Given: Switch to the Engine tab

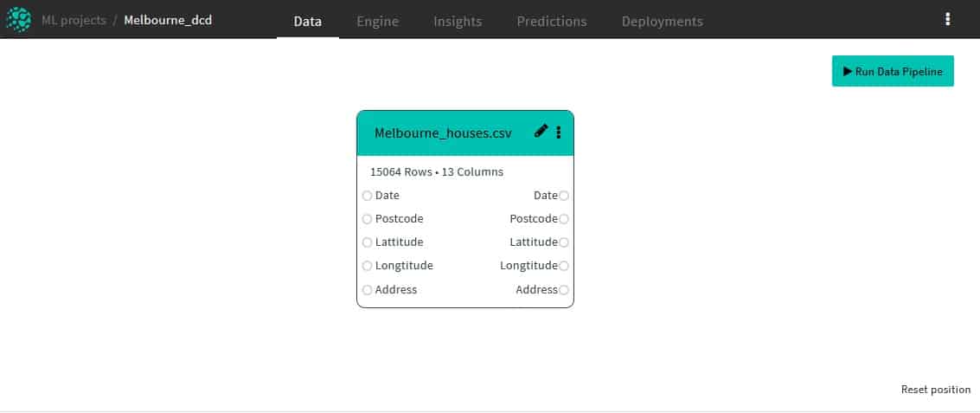Looking at the screenshot, I should point(377,21).
